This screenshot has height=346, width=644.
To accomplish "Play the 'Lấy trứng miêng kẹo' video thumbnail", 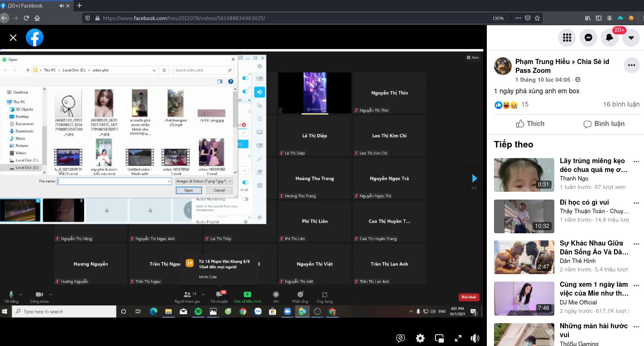I will click(524, 175).
